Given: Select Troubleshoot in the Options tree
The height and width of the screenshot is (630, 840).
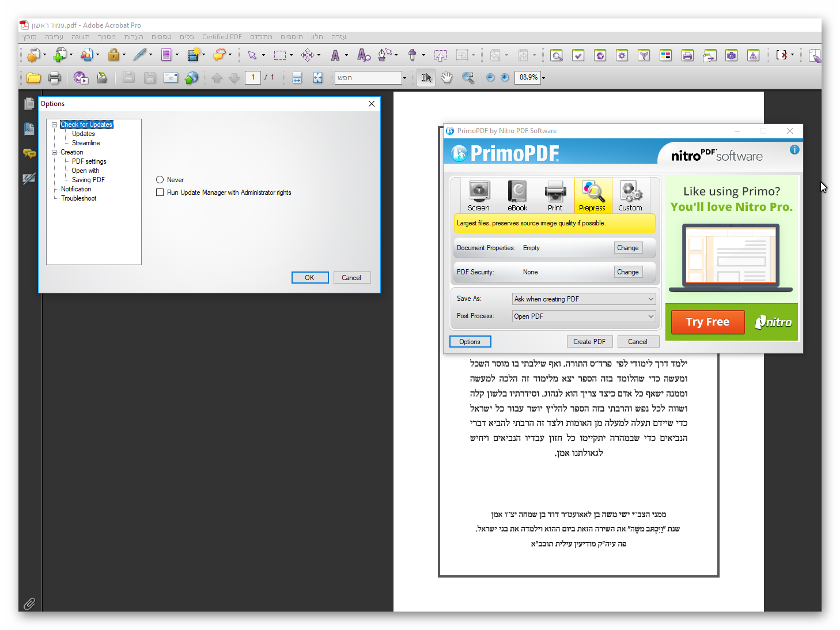Looking at the screenshot, I should [79, 198].
